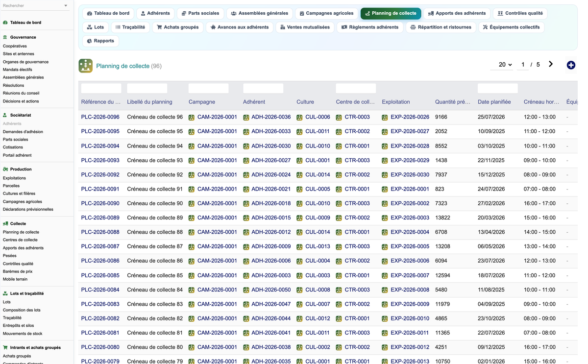Click the campaign icon beside CAM-2026-0001 in row PLC-2026-0096
The height and width of the screenshot is (364, 588).
(x=192, y=118)
